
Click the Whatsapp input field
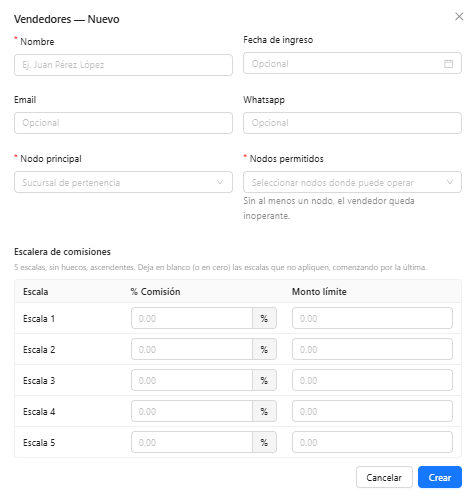(x=352, y=123)
